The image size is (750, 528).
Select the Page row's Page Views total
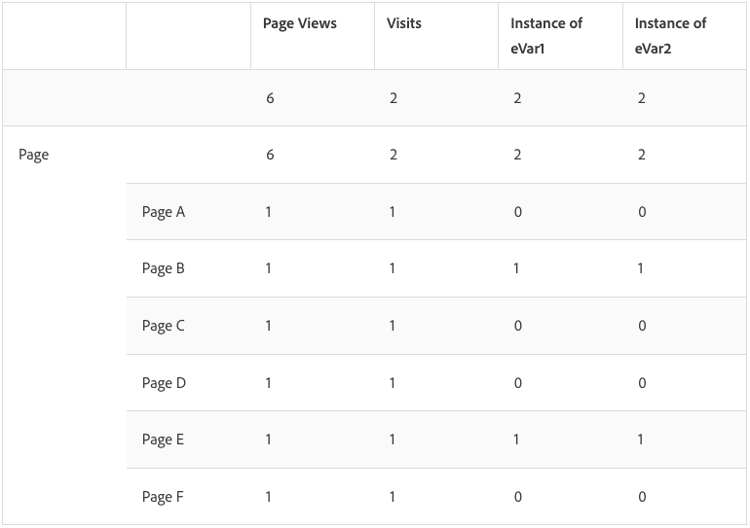tap(270, 155)
